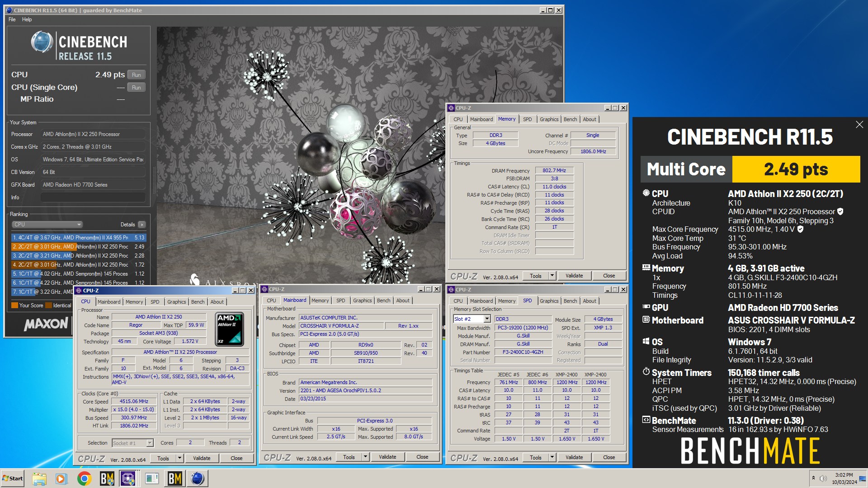Close the BenchMate result panel with X
This screenshot has width=868, height=488.
tap(859, 125)
